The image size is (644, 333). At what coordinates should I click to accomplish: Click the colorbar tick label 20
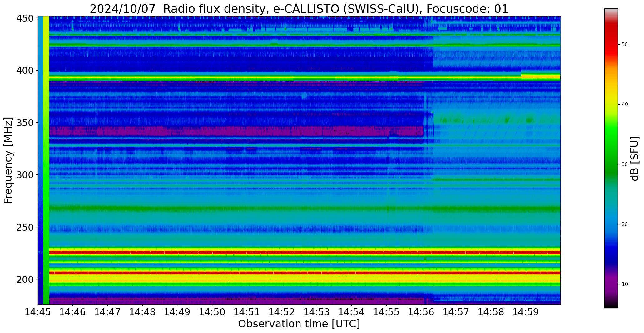tap(625, 224)
